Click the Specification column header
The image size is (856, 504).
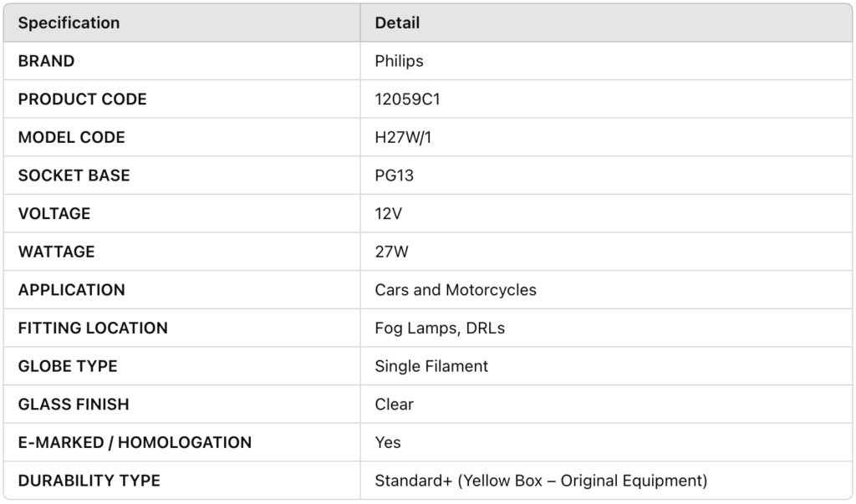click(x=69, y=23)
